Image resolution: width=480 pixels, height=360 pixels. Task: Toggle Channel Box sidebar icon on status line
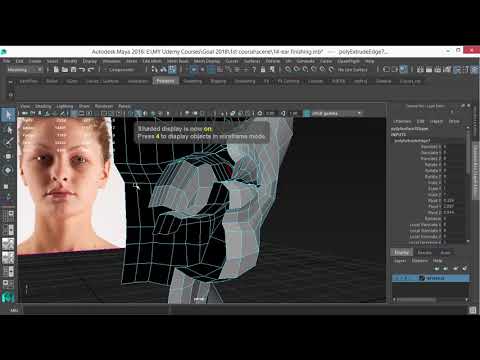coord(475,69)
